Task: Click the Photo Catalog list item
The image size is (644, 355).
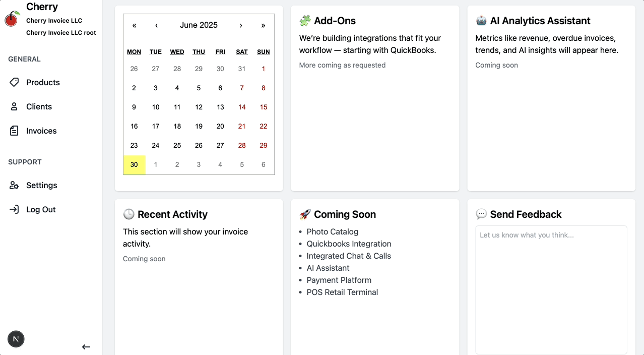Action: click(333, 231)
